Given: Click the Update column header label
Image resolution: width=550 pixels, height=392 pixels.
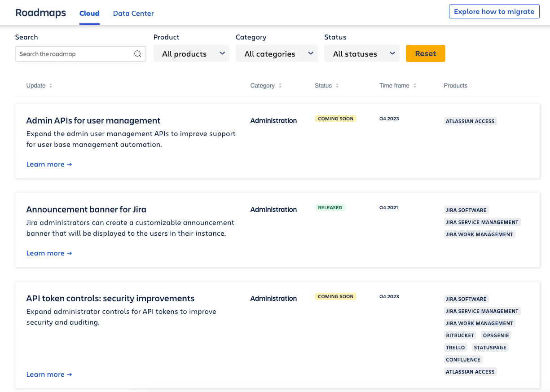Looking at the screenshot, I should [x=36, y=86].
